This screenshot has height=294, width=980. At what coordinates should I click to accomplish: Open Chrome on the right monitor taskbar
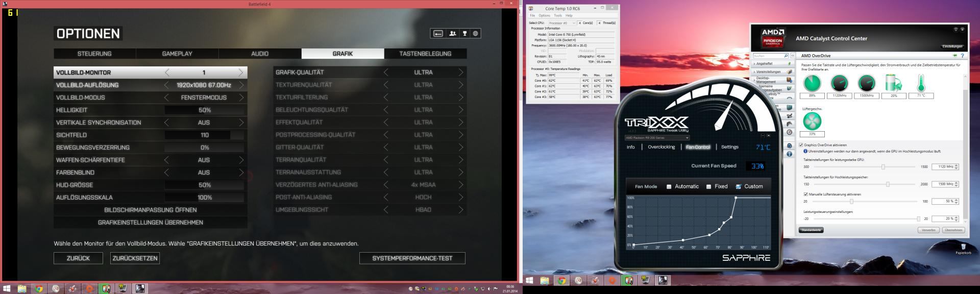tap(561, 280)
